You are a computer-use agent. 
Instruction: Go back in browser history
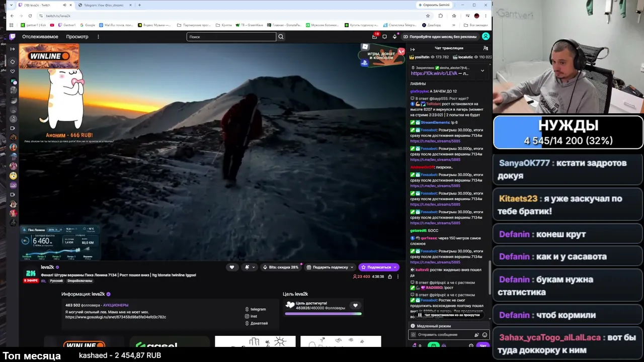point(12,16)
